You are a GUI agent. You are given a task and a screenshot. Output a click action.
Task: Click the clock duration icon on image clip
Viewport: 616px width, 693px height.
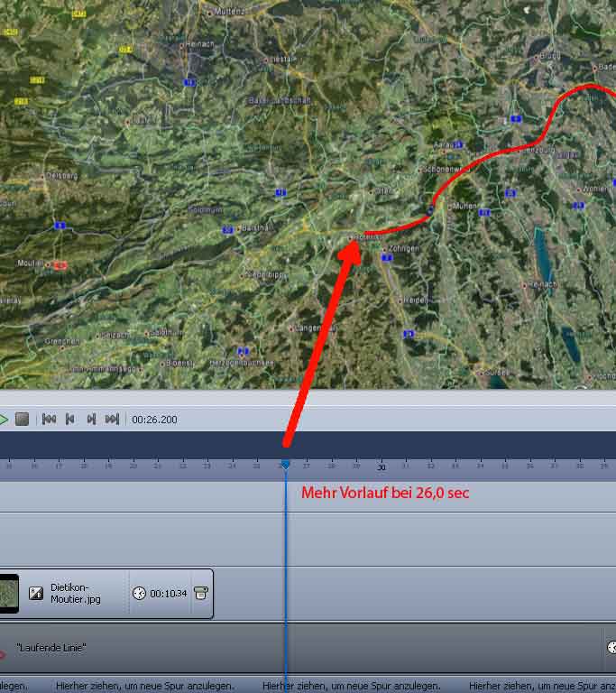tap(139, 593)
